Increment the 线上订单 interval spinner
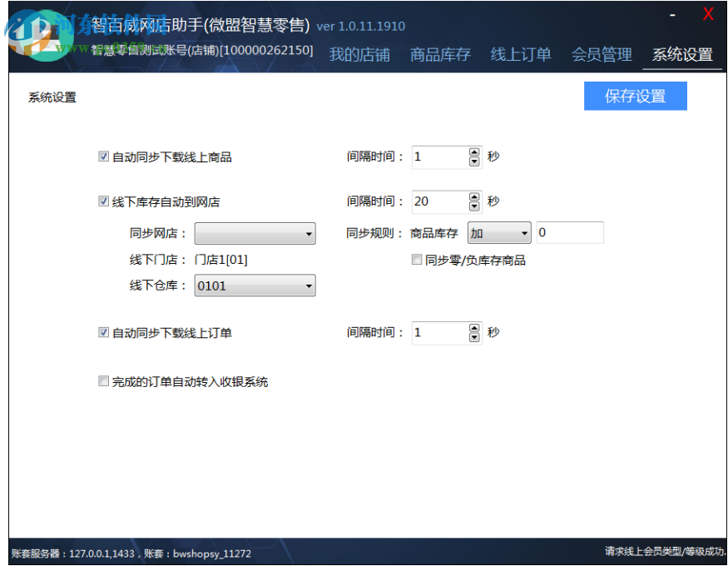The image size is (728, 566). click(x=473, y=328)
